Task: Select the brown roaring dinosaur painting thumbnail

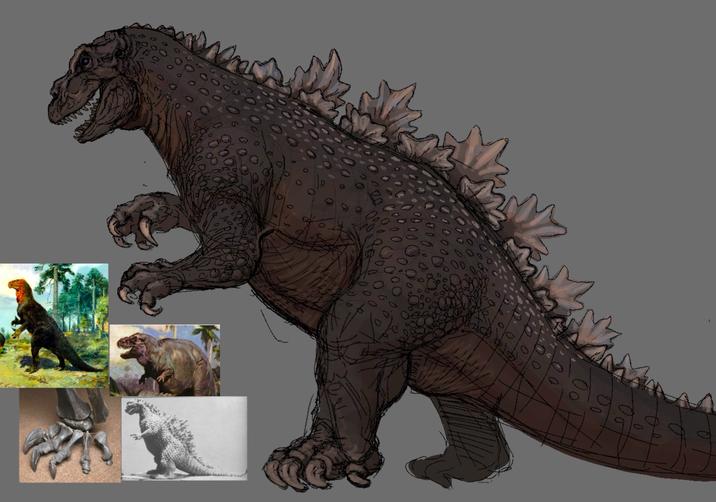Action: click(x=165, y=360)
